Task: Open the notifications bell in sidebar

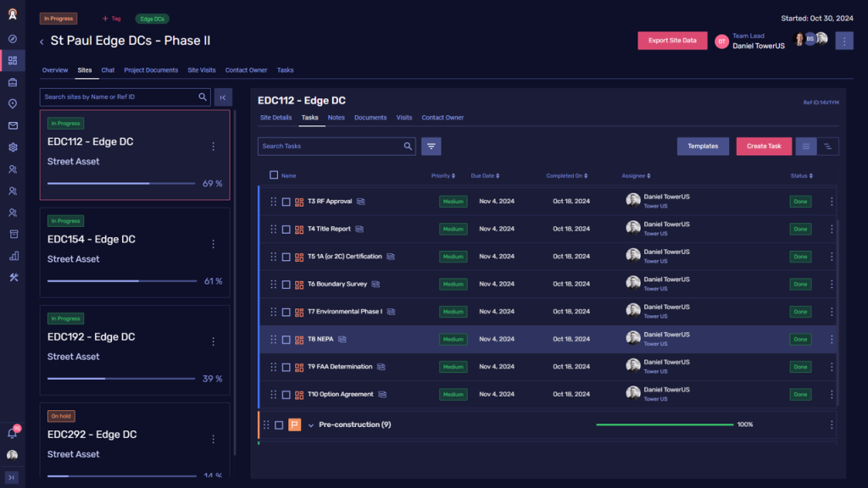Action: point(12,433)
